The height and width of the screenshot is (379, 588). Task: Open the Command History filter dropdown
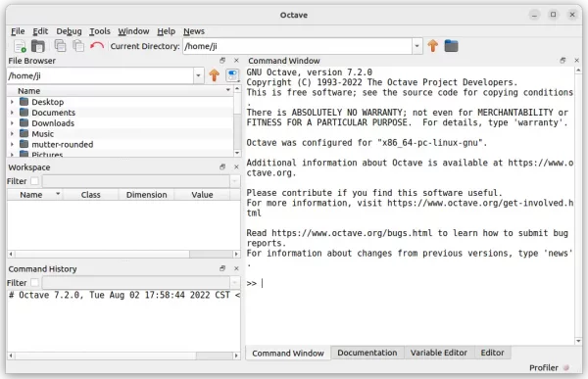coord(234,283)
